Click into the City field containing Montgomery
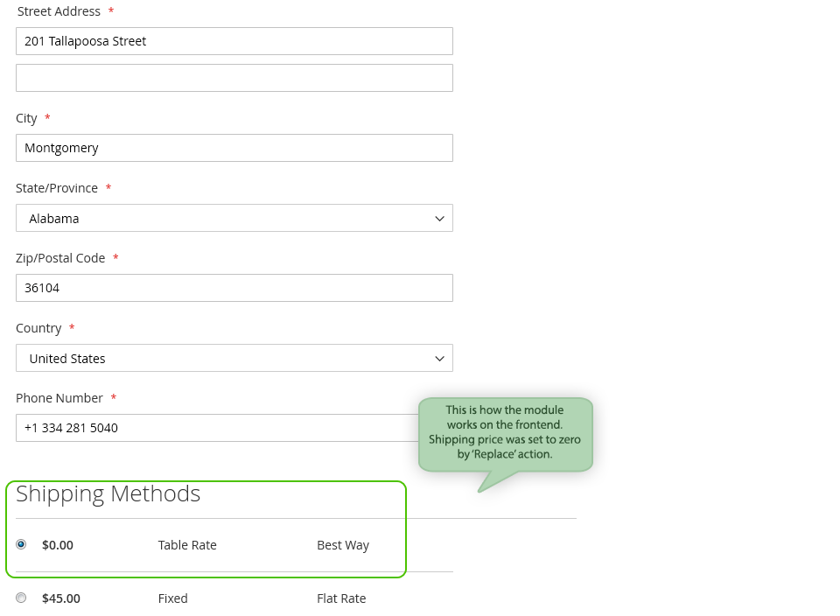This screenshot has height=616, width=840. pos(234,148)
